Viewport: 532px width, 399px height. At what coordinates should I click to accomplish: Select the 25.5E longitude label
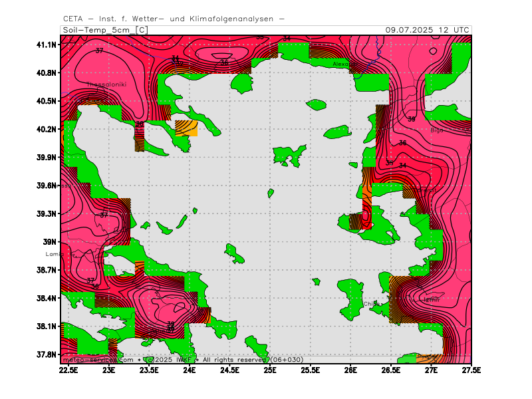(x=310, y=370)
